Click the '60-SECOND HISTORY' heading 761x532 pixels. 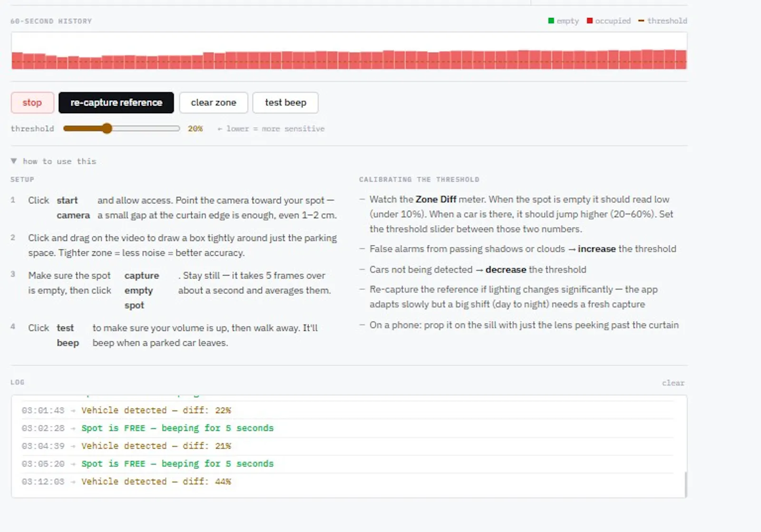click(51, 21)
